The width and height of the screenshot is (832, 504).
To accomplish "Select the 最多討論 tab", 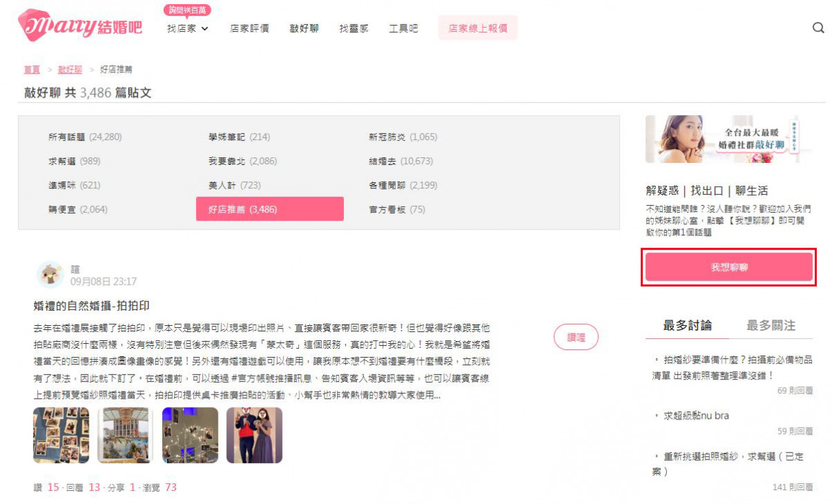I will coord(687,326).
